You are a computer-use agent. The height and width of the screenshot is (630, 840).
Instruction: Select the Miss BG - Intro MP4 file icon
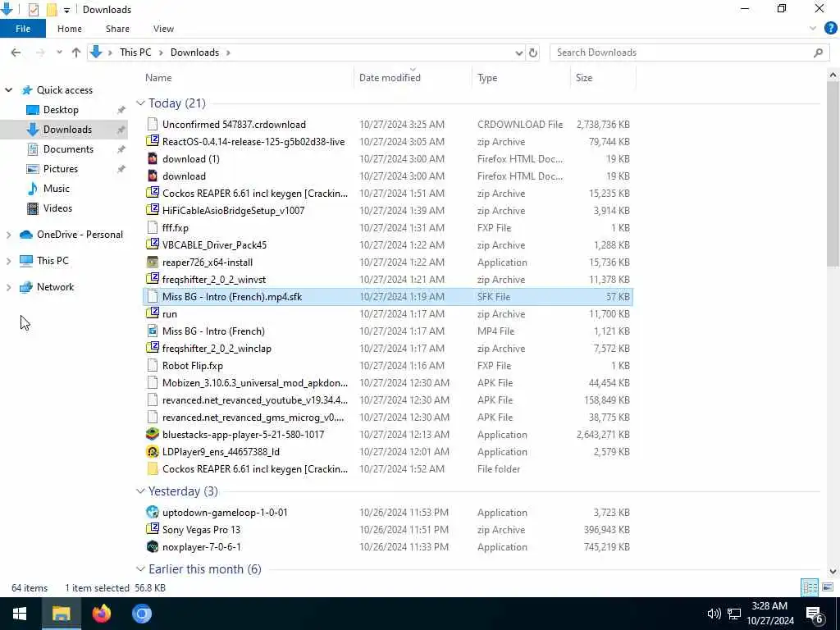pyautogui.click(x=153, y=331)
